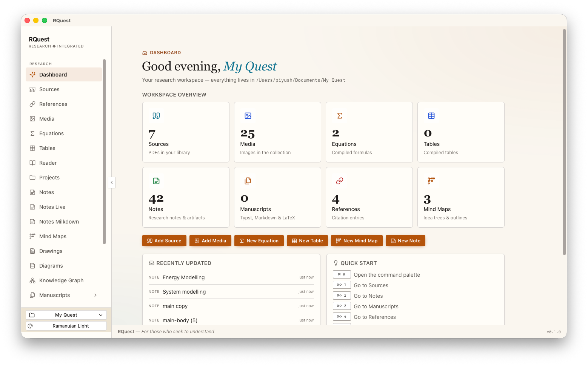Image resolution: width=588 pixels, height=366 pixels.
Task: Click the New Note button
Action: [x=405, y=241]
